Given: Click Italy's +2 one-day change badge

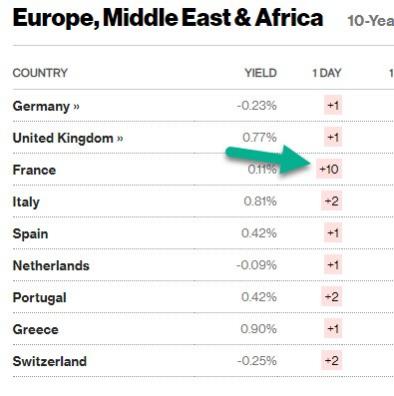Looking at the screenshot, I should (x=332, y=201).
